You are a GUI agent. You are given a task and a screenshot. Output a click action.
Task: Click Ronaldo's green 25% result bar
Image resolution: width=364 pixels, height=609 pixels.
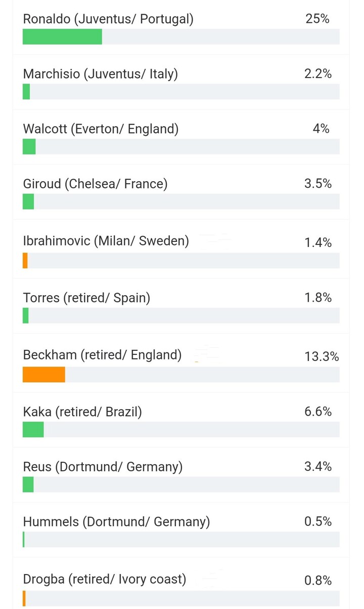[x=62, y=37]
